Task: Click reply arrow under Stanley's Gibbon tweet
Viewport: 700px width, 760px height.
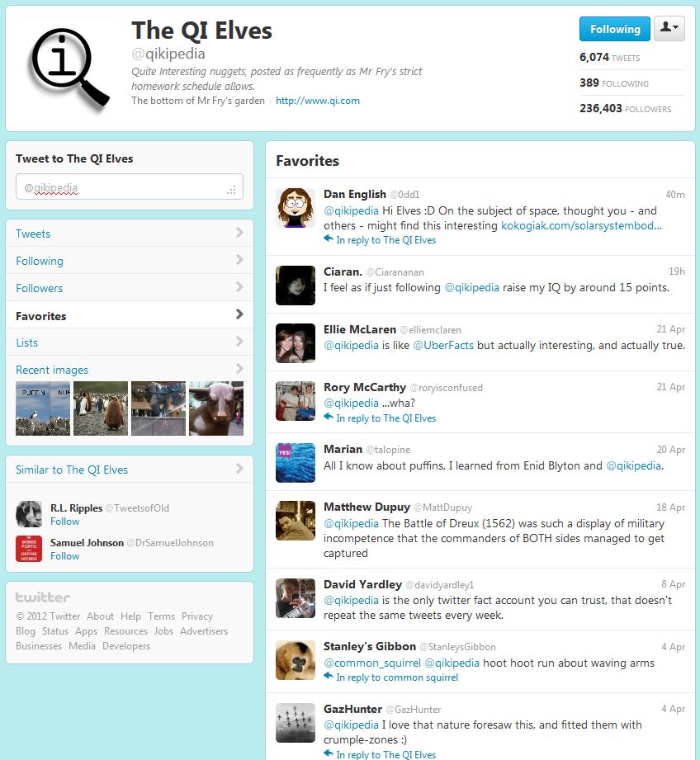Action: click(x=329, y=676)
